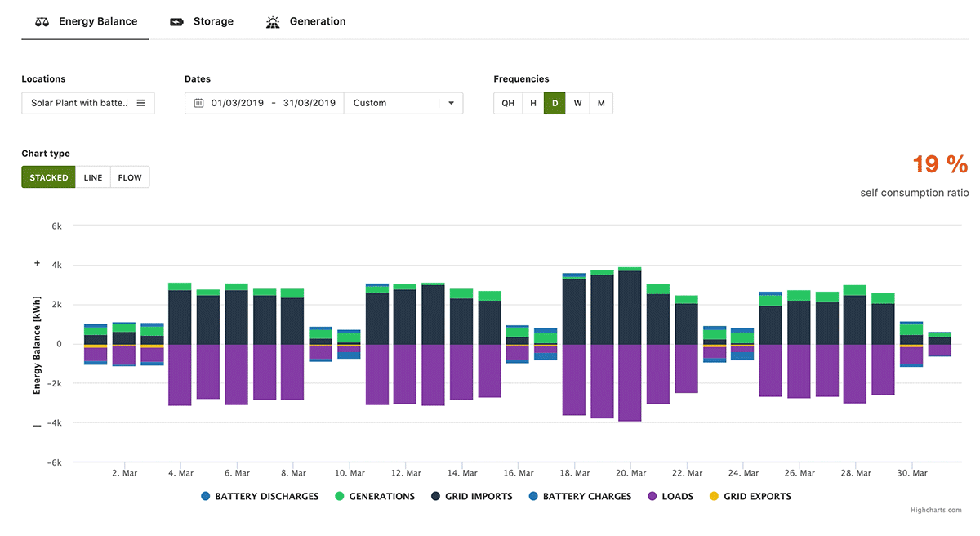The image size is (980, 536).
Task: Switch to the Generation tab
Action: point(317,21)
